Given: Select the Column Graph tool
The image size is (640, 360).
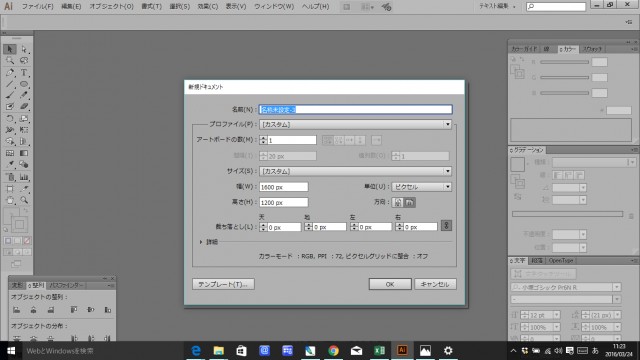Looking at the screenshot, I should tap(24, 177).
